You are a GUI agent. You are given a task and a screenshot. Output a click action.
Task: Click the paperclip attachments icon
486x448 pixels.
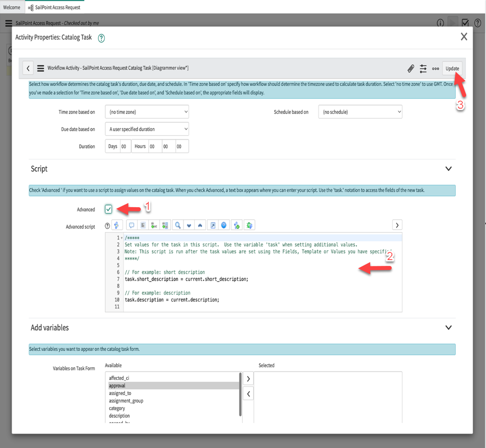pyautogui.click(x=411, y=69)
